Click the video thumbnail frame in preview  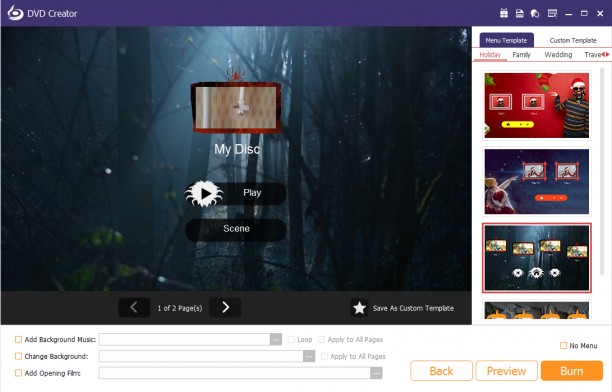236,107
